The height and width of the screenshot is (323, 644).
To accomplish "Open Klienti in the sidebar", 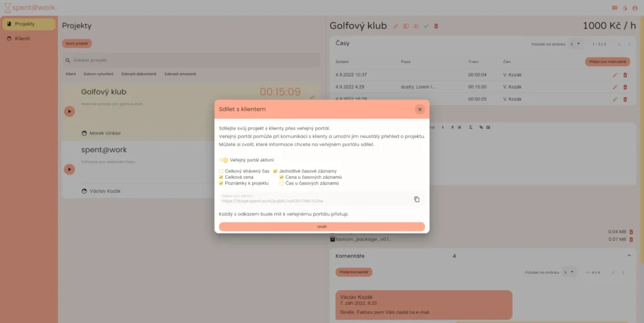I will pos(29,38).
